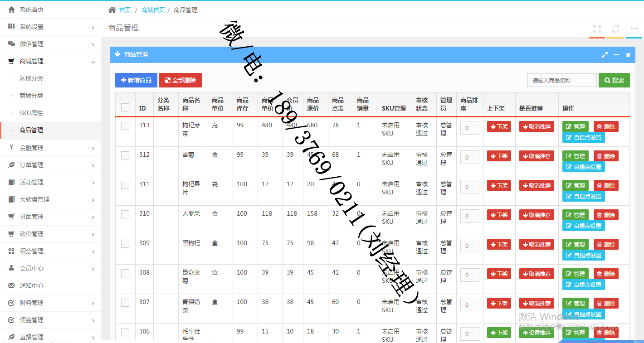Click the 请输入商品名称 search field
Image resolution: width=644 pixels, height=343 pixels.
[562, 80]
